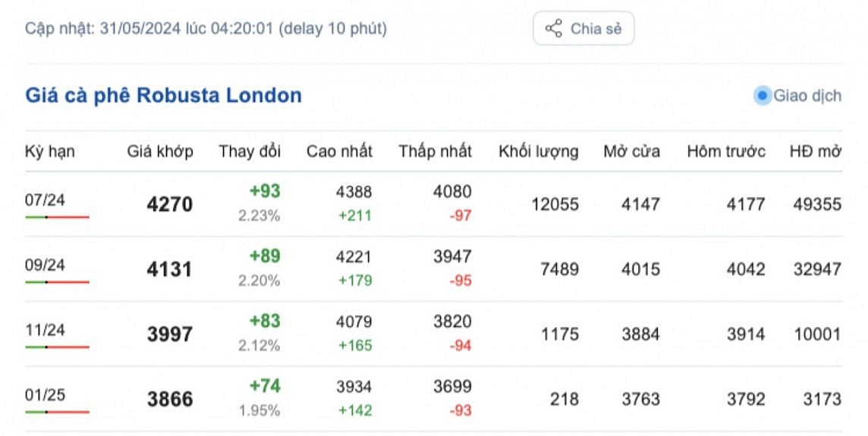Click the share icon beside Chia sẻ
868x436 pixels.
(x=554, y=29)
